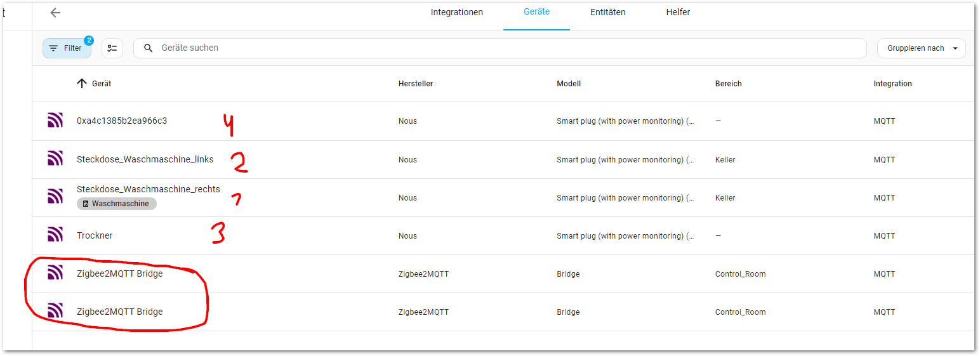Click the MQTT icon beside Trockner
The width and height of the screenshot is (980, 356).
pos(55,235)
